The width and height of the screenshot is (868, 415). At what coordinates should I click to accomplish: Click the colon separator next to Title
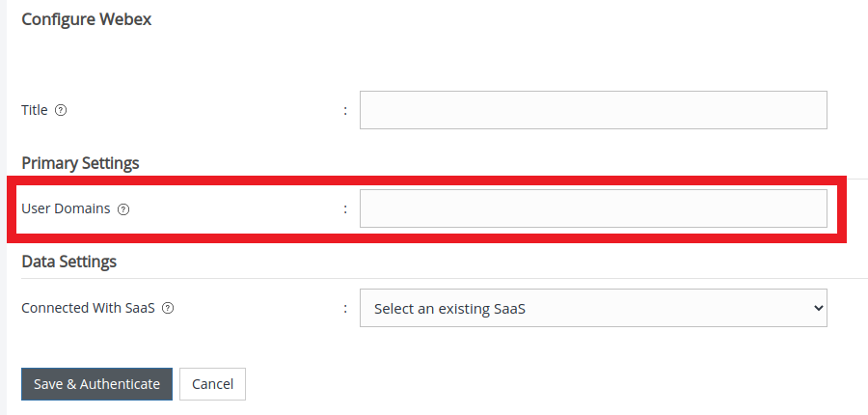coord(345,111)
